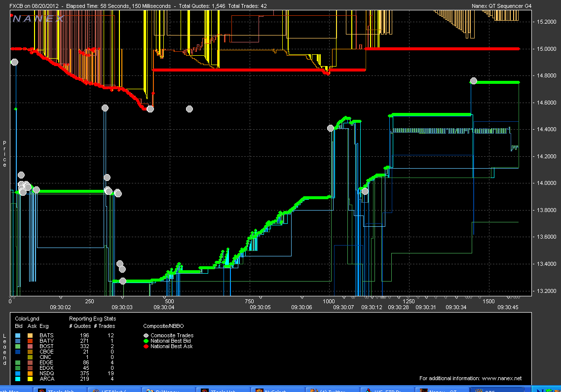Click the EDGX ask color swatch

pos(30,368)
